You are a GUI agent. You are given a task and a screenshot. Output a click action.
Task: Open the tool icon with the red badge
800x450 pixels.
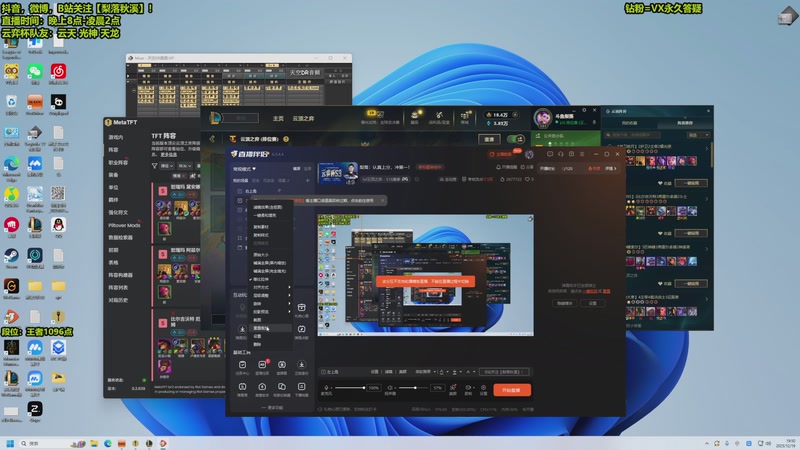click(x=262, y=367)
